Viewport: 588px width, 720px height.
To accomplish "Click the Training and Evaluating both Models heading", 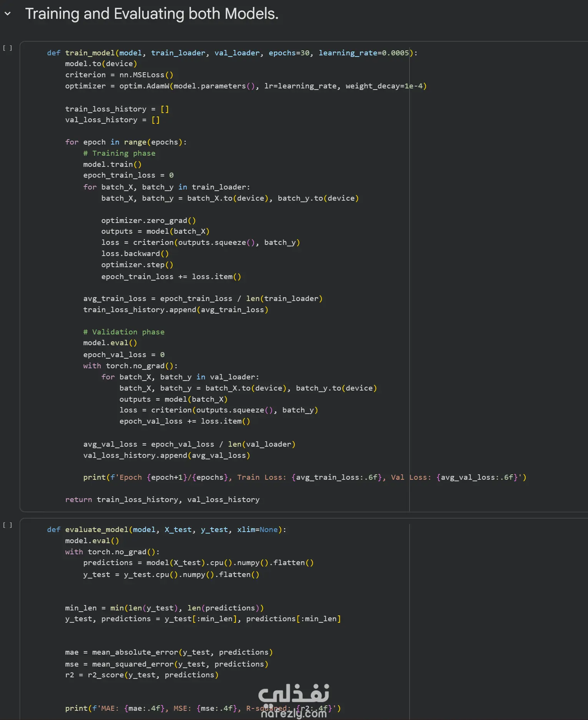I will [152, 14].
